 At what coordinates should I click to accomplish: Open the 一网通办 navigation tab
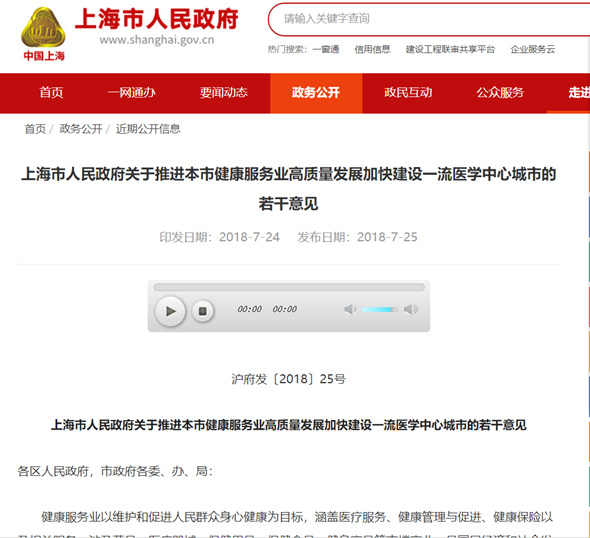pos(132,93)
